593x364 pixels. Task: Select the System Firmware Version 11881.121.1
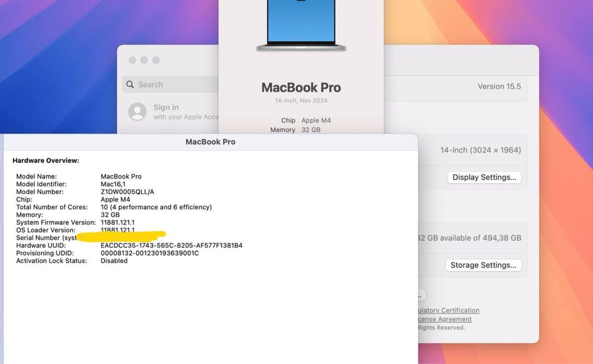click(117, 222)
